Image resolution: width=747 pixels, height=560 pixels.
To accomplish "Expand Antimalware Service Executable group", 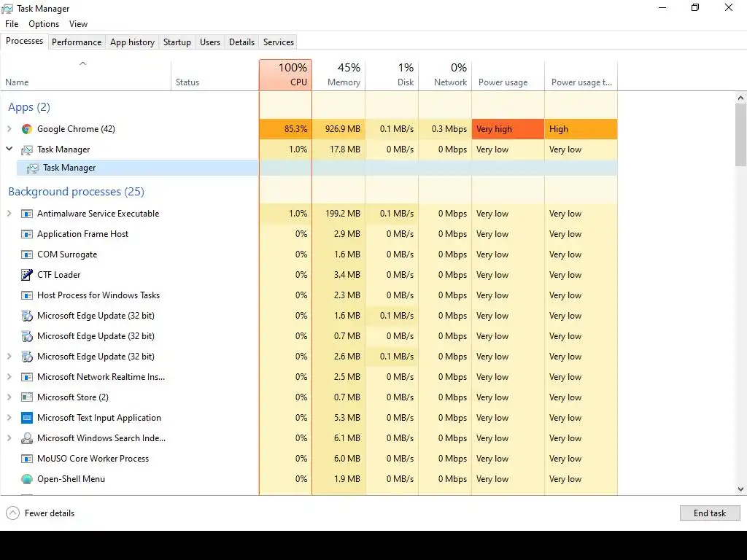I will coord(9,214).
